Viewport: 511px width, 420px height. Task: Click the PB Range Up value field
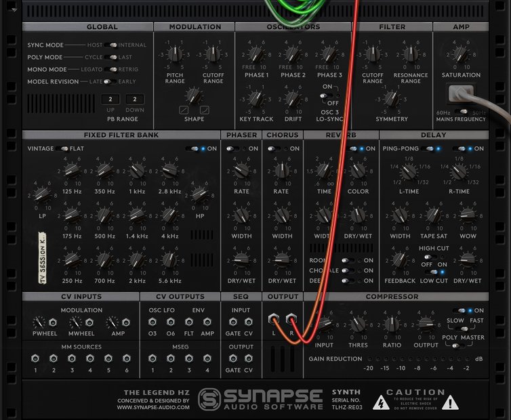(110, 100)
